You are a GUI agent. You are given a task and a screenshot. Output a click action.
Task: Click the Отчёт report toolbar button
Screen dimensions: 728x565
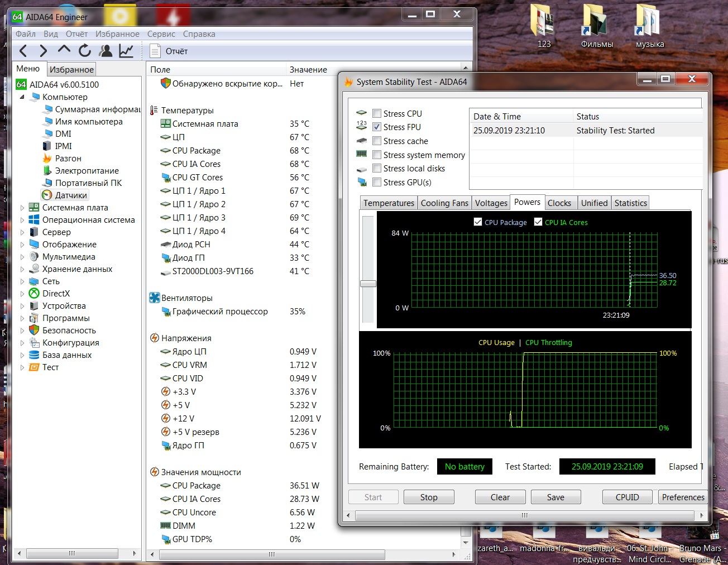point(170,51)
